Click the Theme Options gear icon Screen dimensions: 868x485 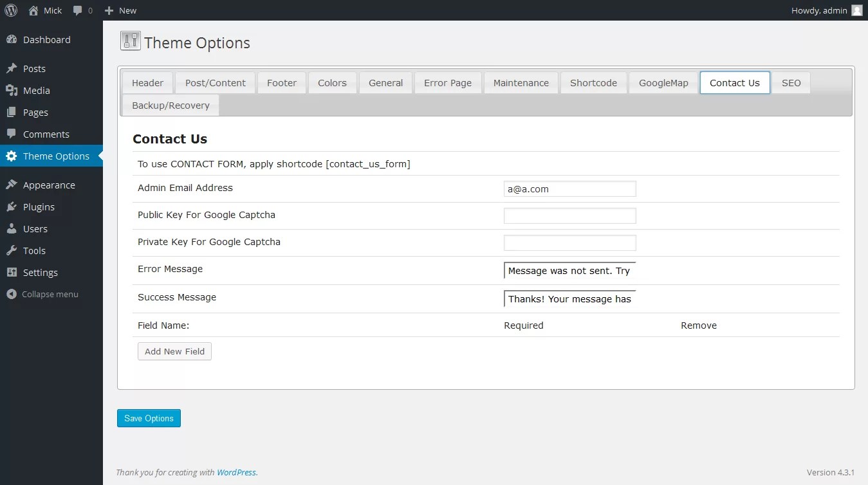(12, 156)
